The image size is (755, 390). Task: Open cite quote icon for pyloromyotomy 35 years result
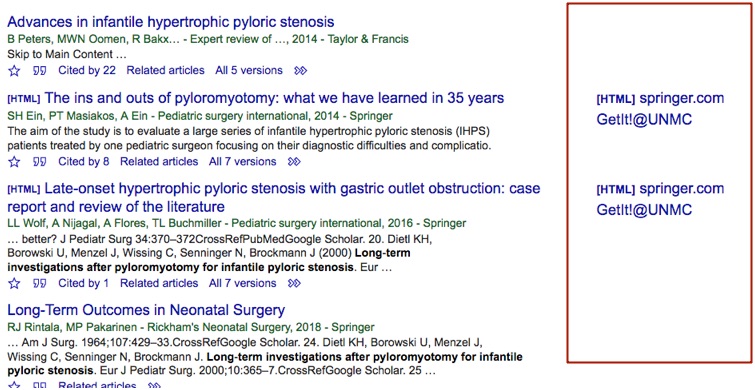click(x=39, y=162)
